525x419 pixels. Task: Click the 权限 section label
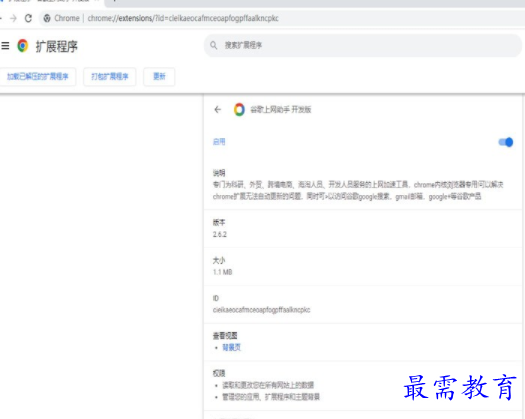pyautogui.click(x=219, y=373)
